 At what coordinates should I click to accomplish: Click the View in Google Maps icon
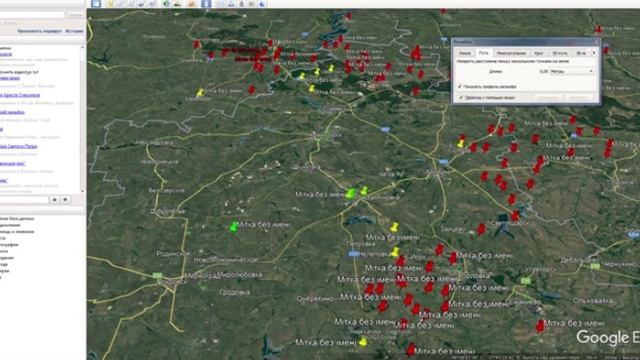[251, 4]
